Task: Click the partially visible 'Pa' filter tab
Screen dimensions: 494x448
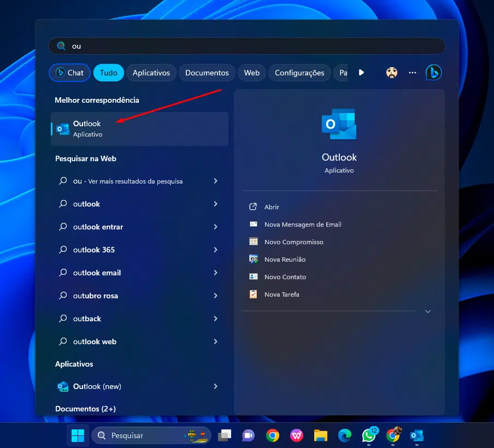Action: pos(341,73)
